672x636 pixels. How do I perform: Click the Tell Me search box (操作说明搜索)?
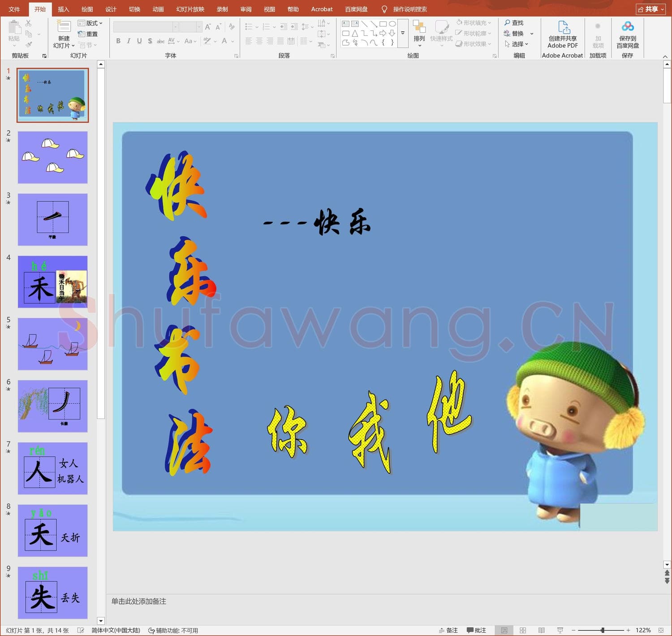click(409, 9)
